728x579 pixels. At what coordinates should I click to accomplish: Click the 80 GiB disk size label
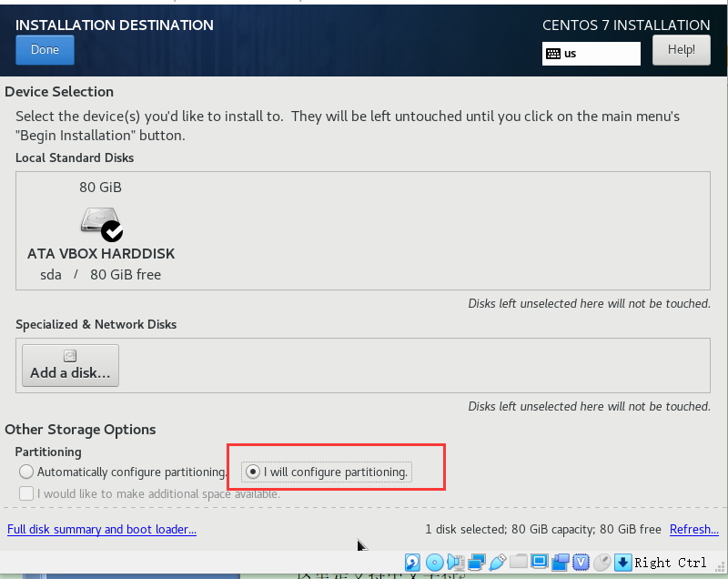(x=100, y=188)
